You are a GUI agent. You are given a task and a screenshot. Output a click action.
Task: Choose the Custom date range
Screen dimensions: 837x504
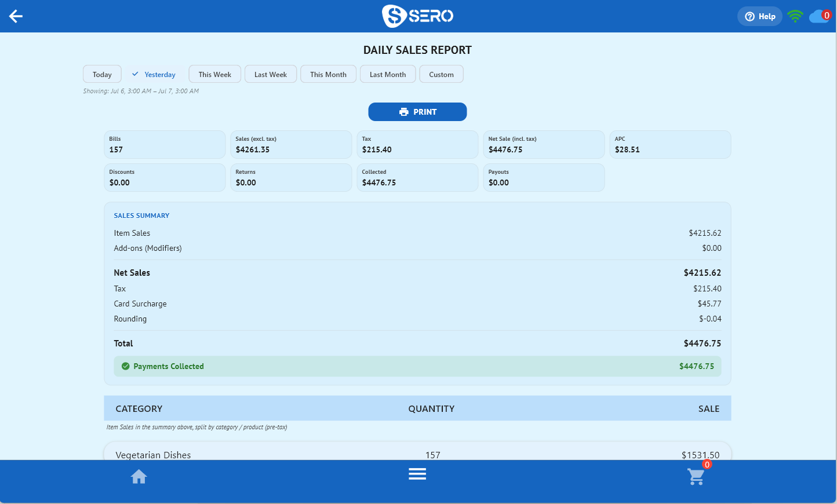[x=442, y=74]
